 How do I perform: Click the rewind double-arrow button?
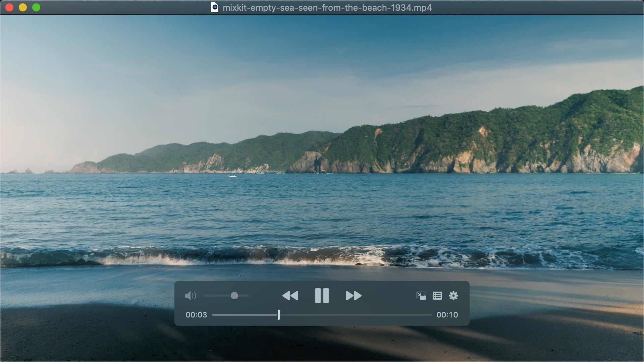pyautogui.click(x=290, y=296)
